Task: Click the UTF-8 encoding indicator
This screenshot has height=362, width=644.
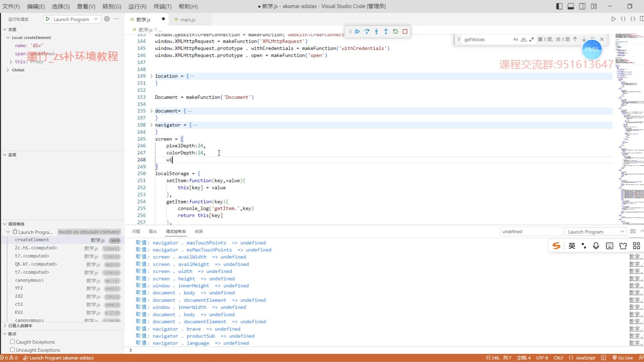Action: pyautogui.click(x=542, y=358)
